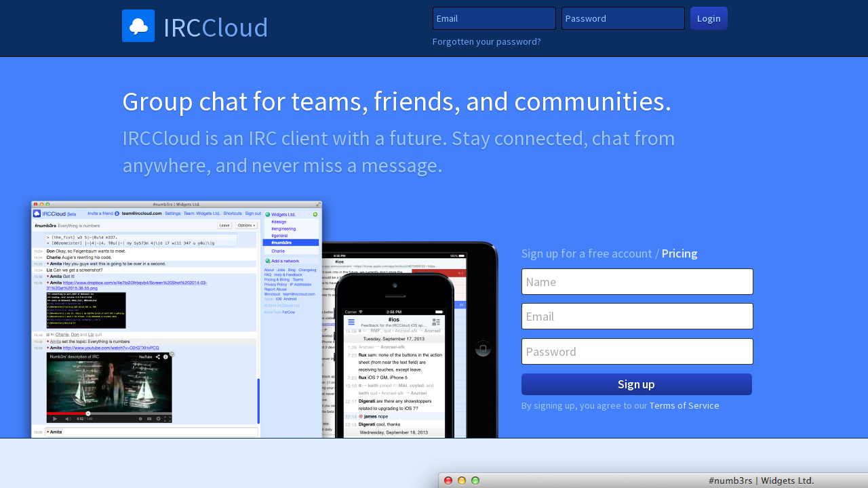Click the Login button

(x=709, y=18)
